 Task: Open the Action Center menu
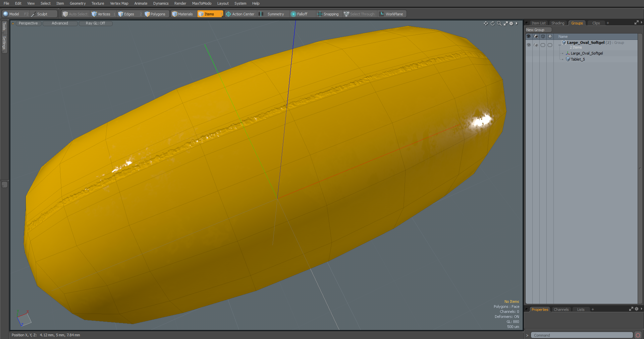240,14
